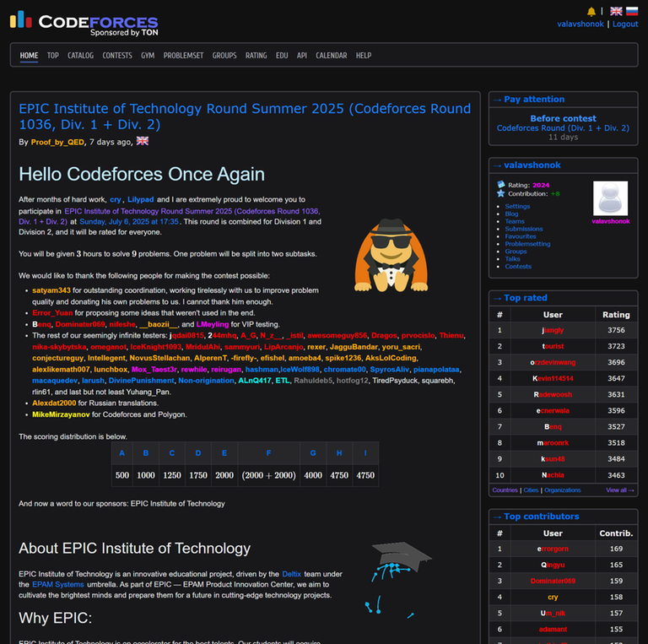Open the RATING page from navigation

256,56
